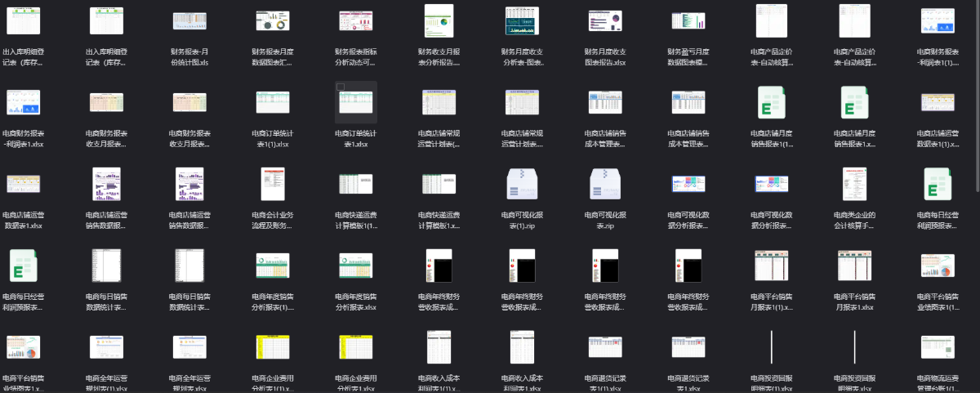The image size is (980, 393).
Task: Open 财务报表-月份统计图.xls file
Action: [x=189, y=20]
